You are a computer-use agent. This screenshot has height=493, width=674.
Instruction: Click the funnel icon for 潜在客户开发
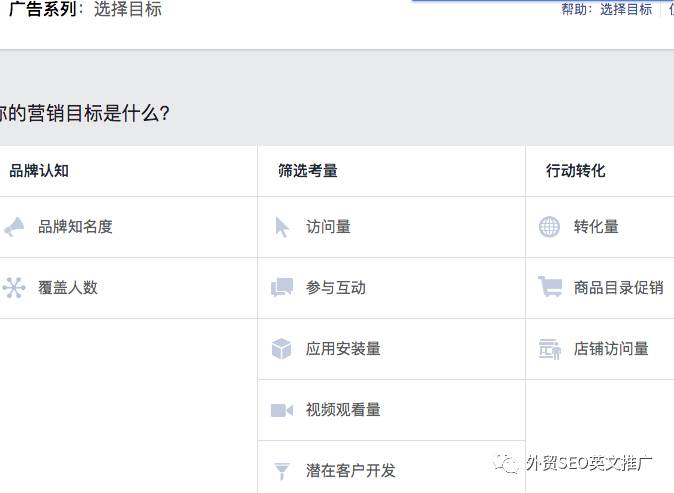[282, 471]
